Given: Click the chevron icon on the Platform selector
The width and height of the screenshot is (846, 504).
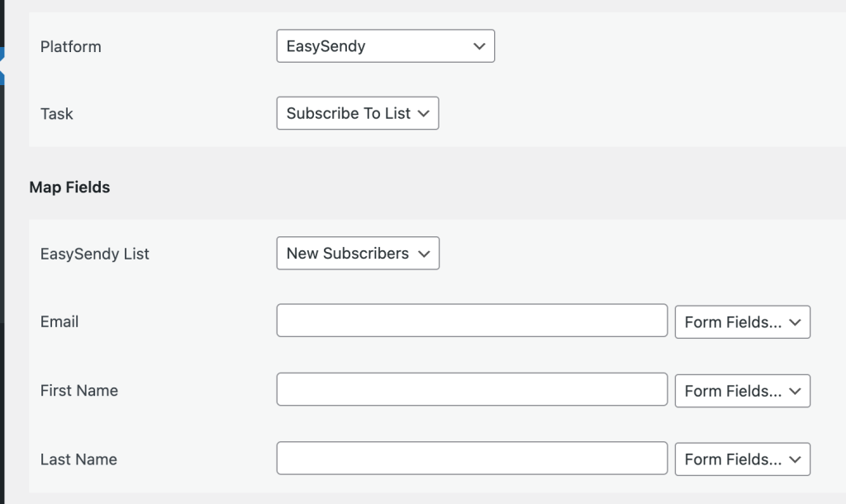Looking at the screenshot, I should tap(479, 46).
